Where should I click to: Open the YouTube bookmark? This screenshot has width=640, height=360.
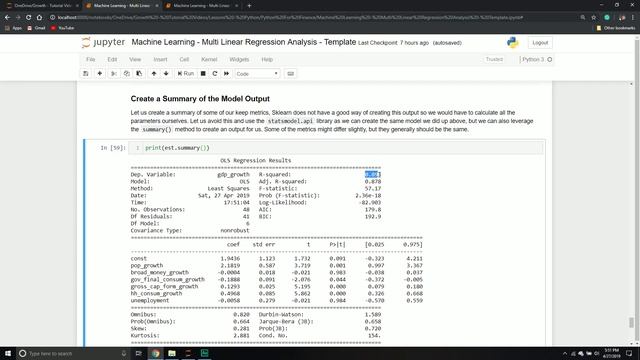click(x=62, y=28)
